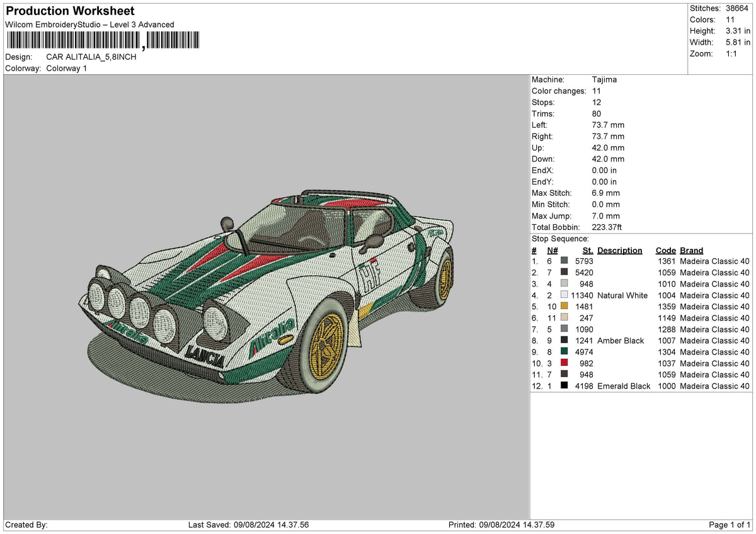Click the Zoom value 1:1
756x534 pixels.
tap(731, 54)
